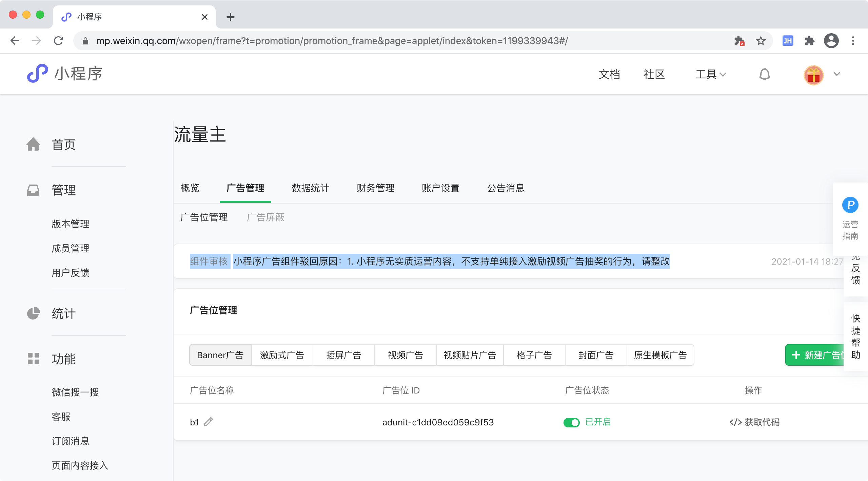Select the 插屏广告 ad type option

click(x=343, y=355)
